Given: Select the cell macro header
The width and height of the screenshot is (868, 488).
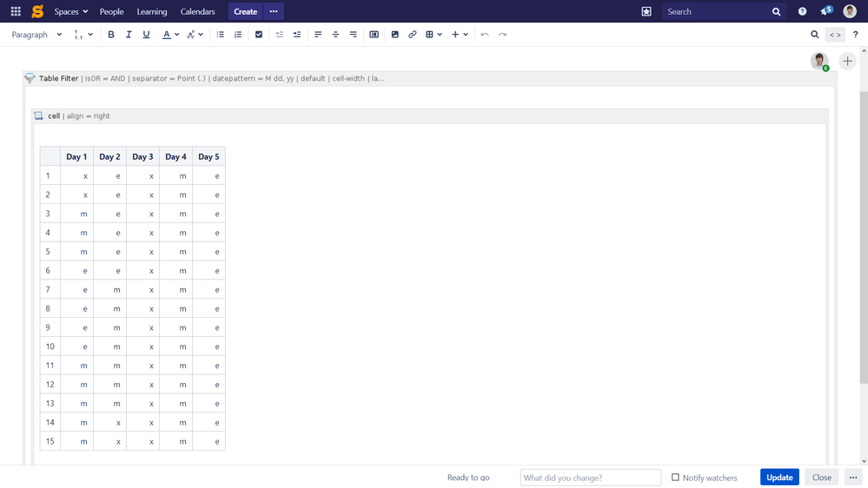Looking at the screenshot, I should [429, 116].
